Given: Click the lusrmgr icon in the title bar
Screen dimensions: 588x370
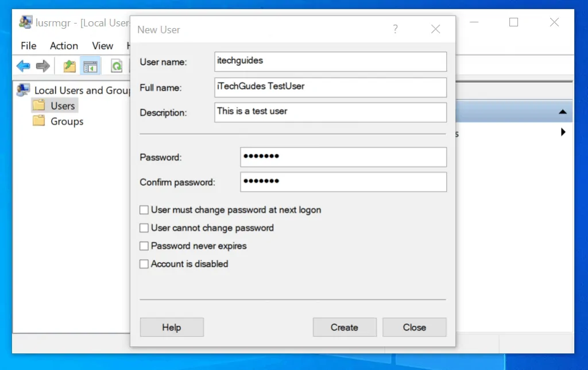Looking at the screenshot, I should [25, 22].
